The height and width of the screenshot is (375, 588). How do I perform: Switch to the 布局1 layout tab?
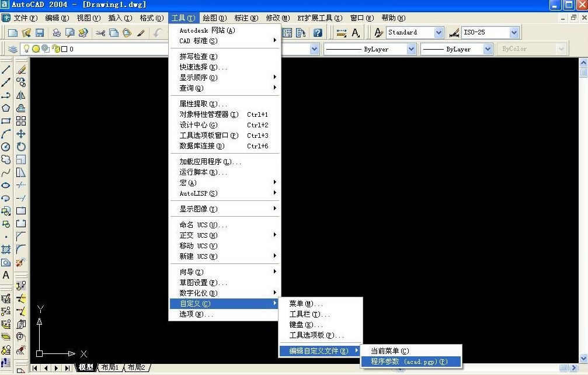pyautogui.click(x=110, y=367)
